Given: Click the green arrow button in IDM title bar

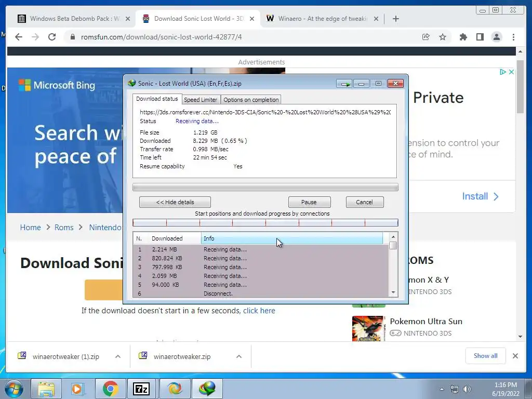Looking at the screenshot, I should tap(345, 84).
